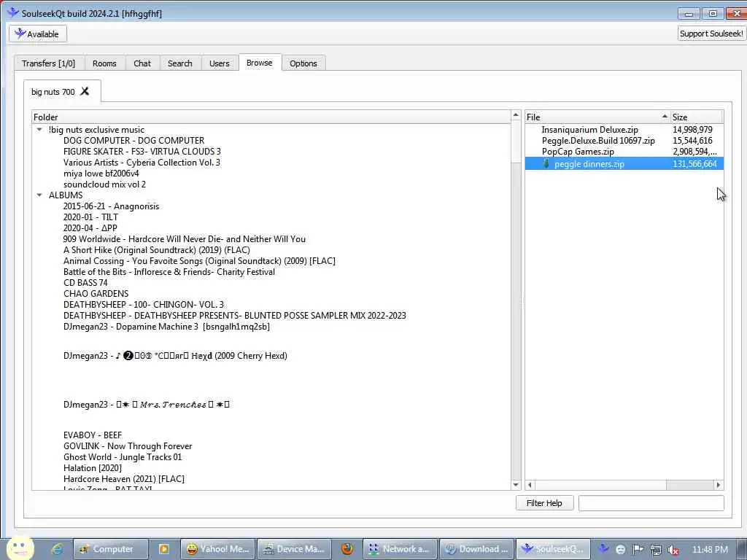Select the 2020-01 - TILT folder
The image size is (747, 560).
(90, 217)
